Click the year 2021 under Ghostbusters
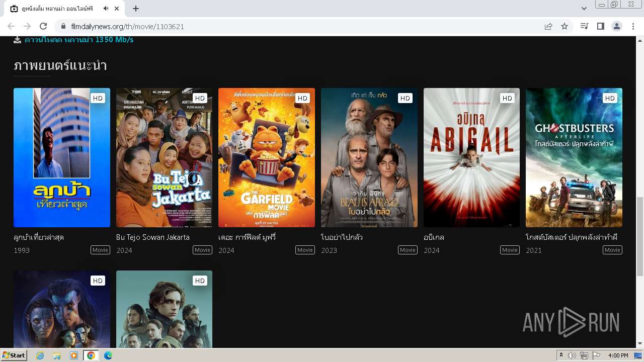The image size is (644, 362). coord(534,250)
